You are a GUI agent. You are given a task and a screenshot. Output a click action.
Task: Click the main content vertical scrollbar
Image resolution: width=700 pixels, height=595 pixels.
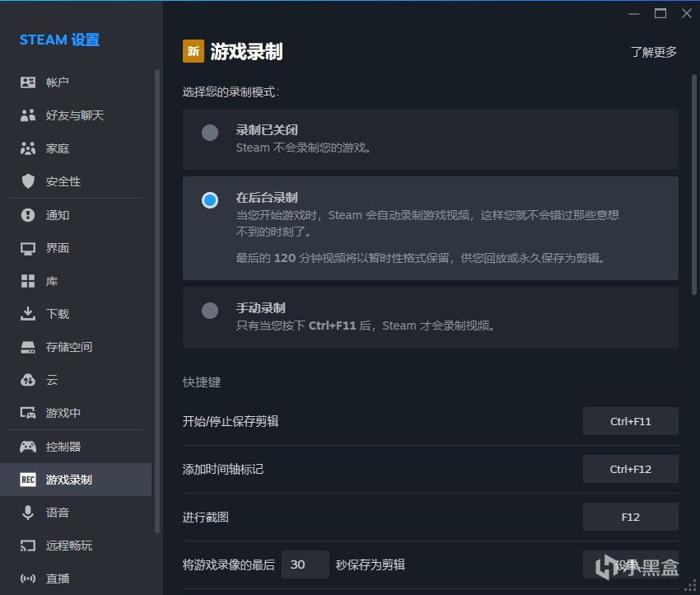click(x=693, y=185)
